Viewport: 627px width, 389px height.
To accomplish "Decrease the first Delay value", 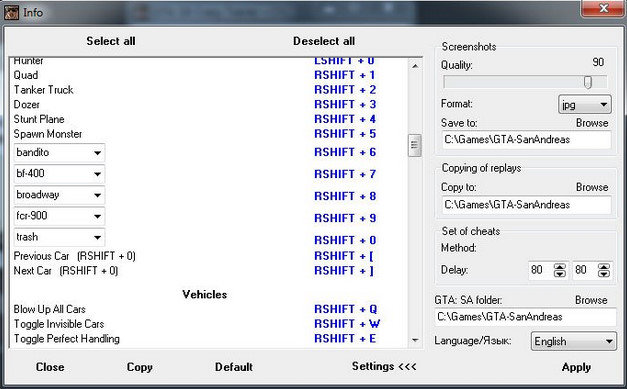I will [559, 274].
